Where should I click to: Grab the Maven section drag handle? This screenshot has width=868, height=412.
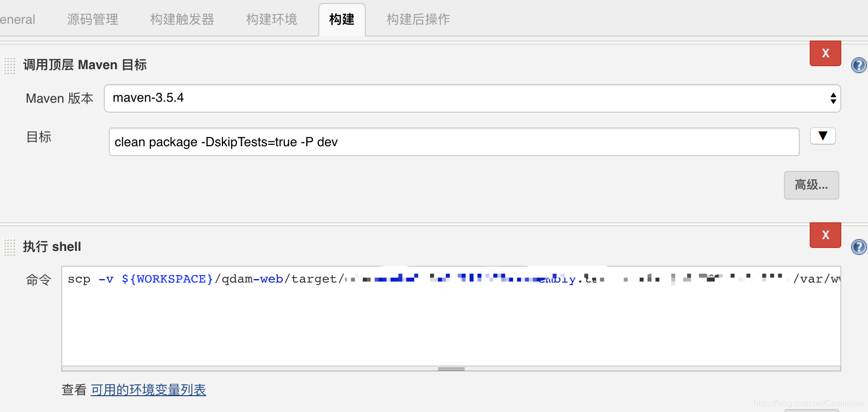point(9,65)
